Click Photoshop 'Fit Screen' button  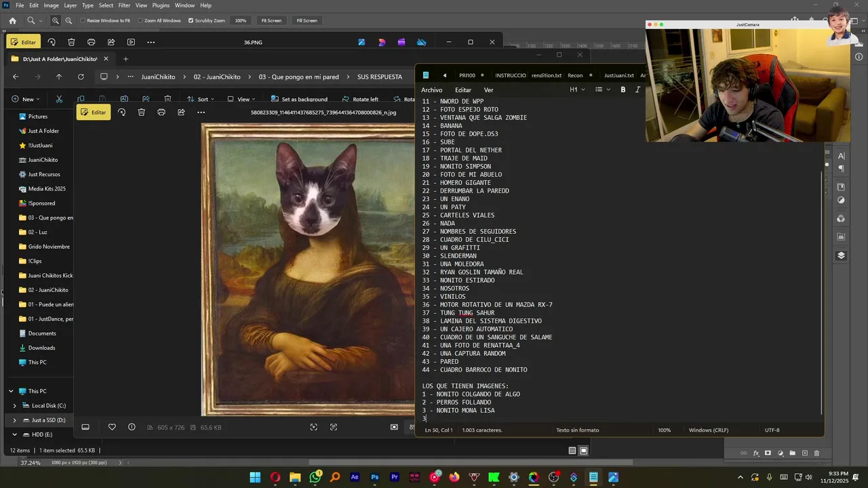271,20
